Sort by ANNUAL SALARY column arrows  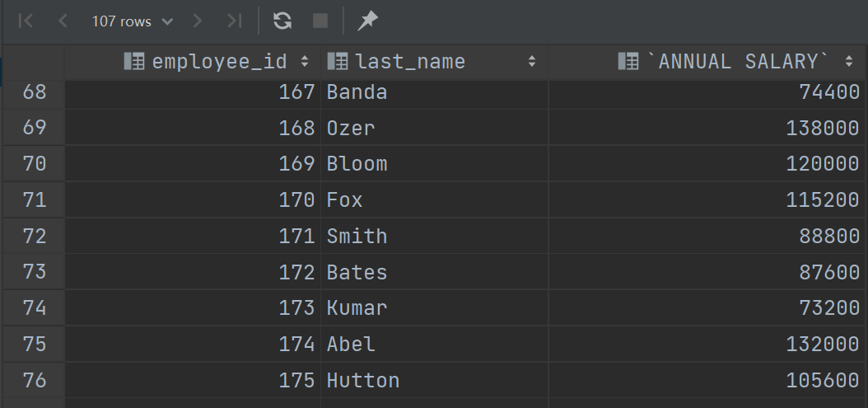coord(849,61)
